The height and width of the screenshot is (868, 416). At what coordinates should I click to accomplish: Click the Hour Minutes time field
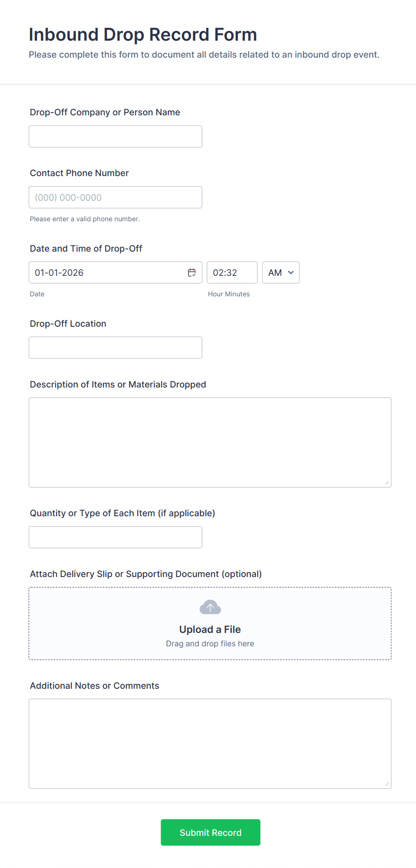pyautogui.click(x=232, y=273)
